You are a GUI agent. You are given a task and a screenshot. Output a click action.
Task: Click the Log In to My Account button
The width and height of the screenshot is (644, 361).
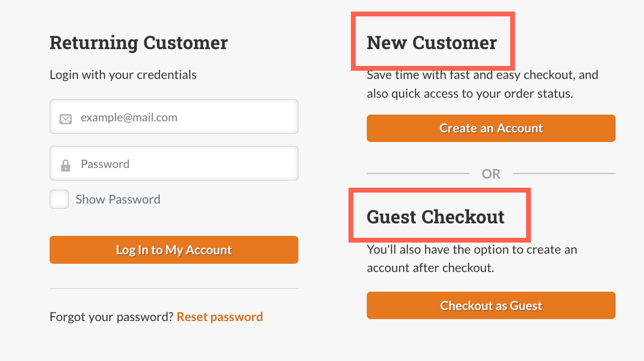coord(174,250)
